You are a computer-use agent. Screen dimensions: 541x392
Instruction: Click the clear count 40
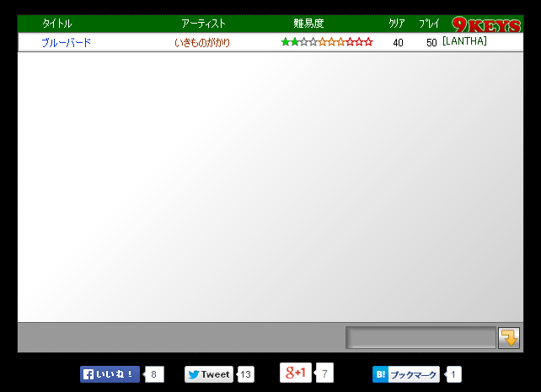pyautogui.click(x=398, y=42)
